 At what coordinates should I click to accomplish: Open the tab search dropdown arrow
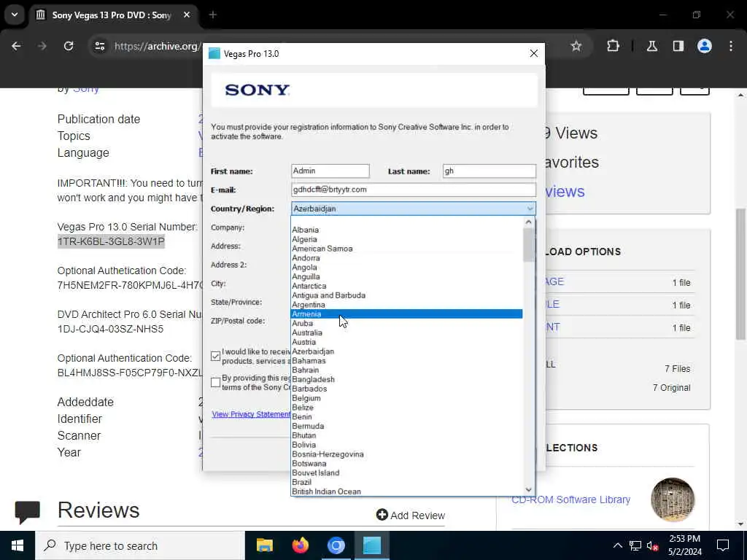click(x=15, y=15)
